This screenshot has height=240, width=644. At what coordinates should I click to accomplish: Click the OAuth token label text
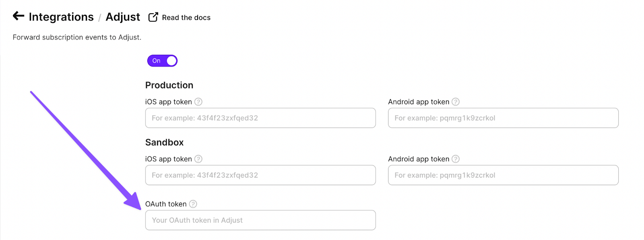coord(166,204)
